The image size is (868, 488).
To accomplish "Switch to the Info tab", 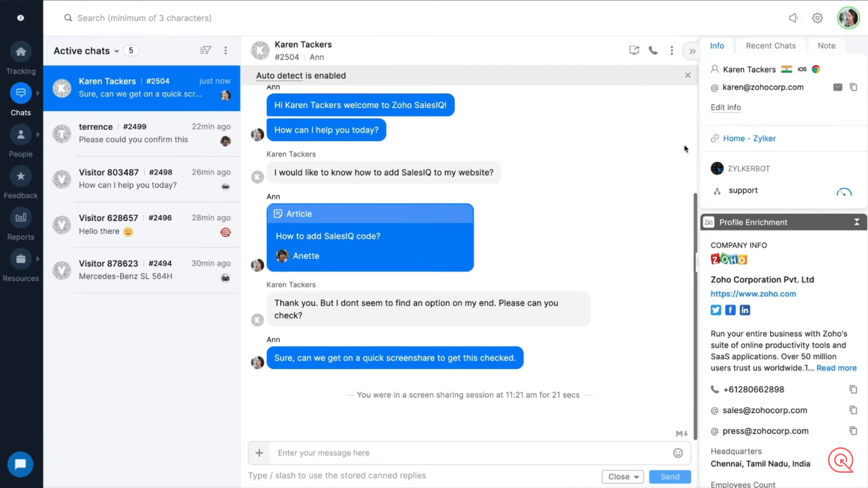I will point(717,46).
